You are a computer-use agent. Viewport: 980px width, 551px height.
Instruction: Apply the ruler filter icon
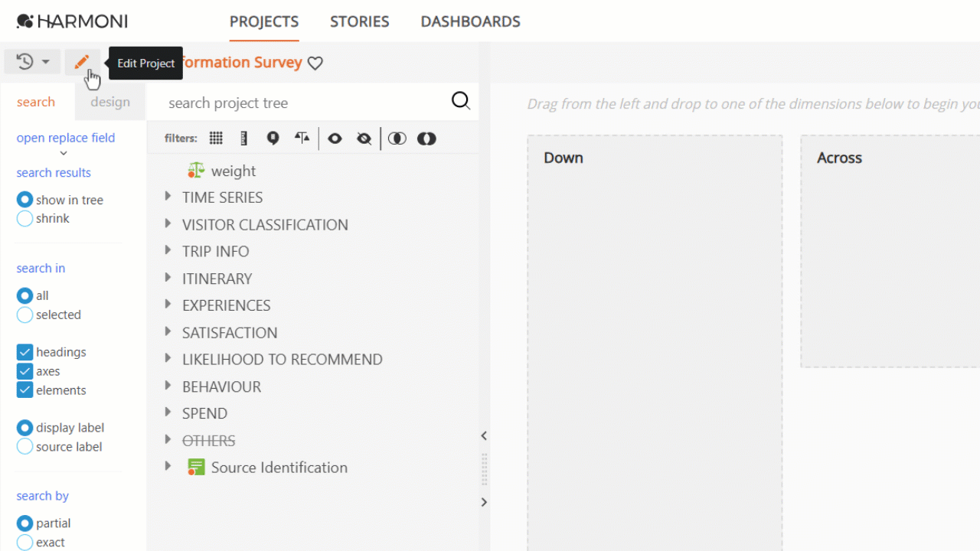(244, 139)
